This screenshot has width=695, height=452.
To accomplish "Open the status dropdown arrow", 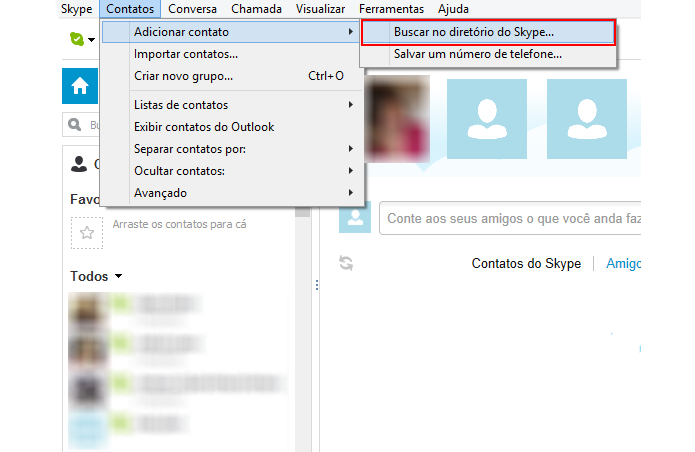I will (x=91, y=40).
